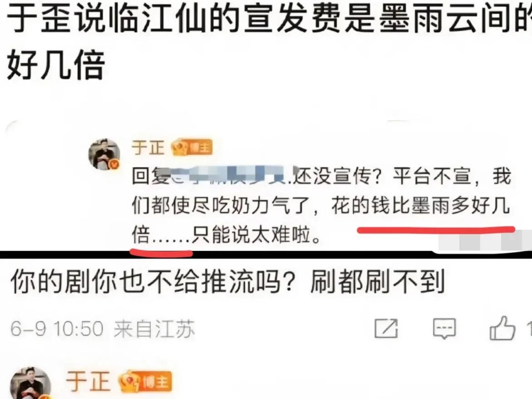532x399 pixels.
Task: Tap red-underlined text 花的钱比墨雨多好几倍
Action: pos(420,206)
